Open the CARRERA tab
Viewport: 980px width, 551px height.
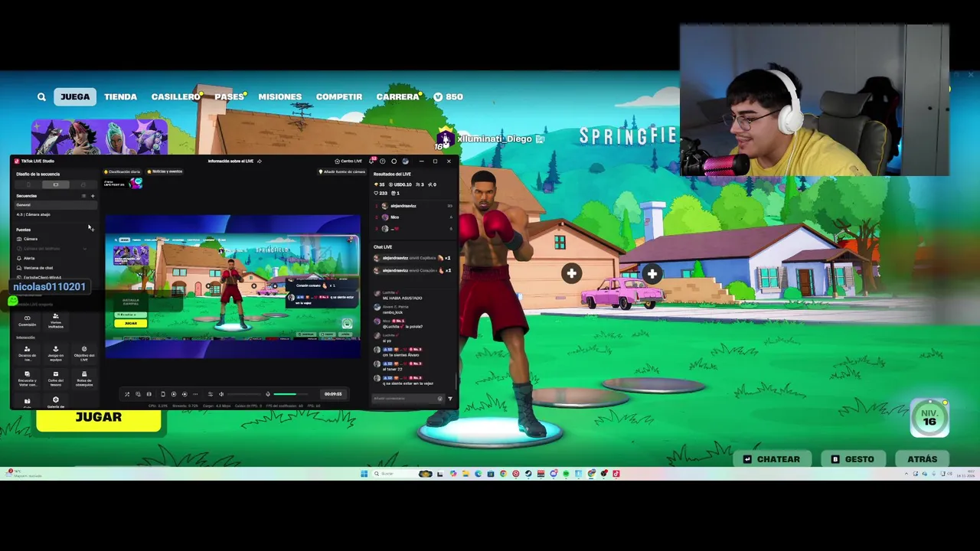[398, 97]
